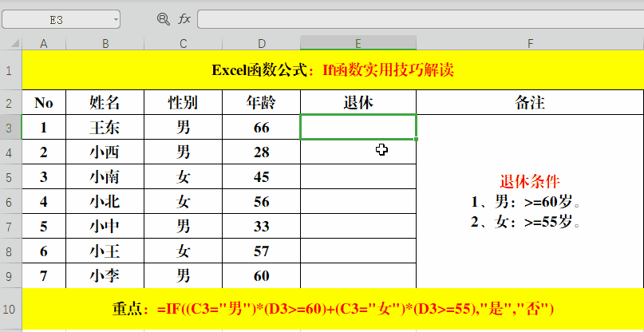Click the formula text in row 10
The width and height of the screenshot is (644, 332).
coord(355,309)
